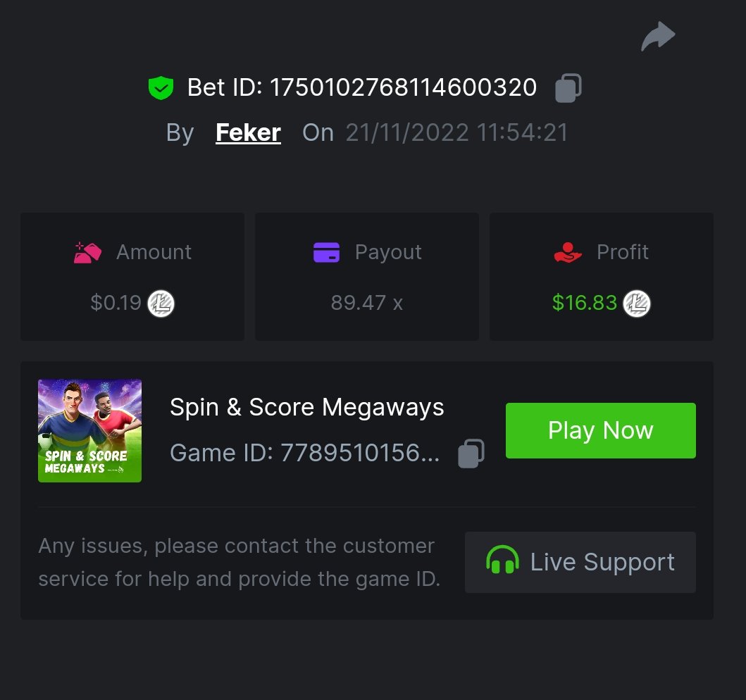Copy the Bet ID with copy icon
This screenshot has width=746, height=700.
[x=568, y=88]
